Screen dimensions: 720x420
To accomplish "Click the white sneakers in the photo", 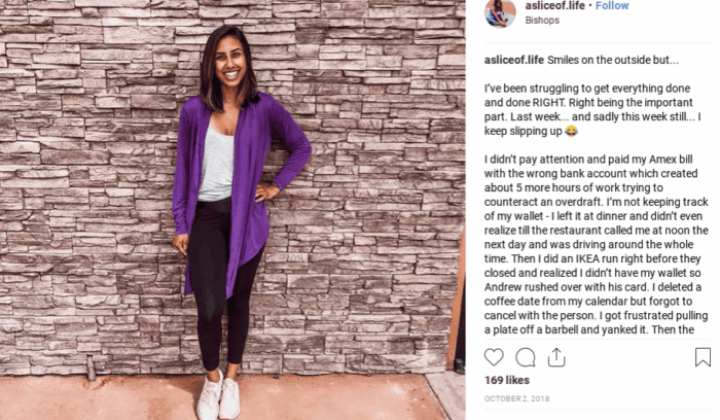I will pos(218,397).
